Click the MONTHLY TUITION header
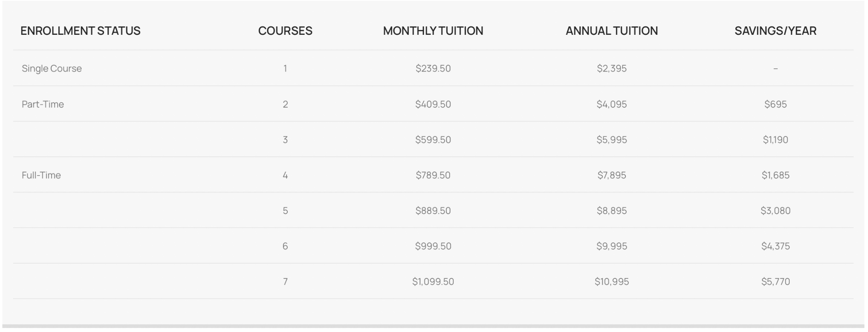This screenshot has height=332, width=868. point(433,31)
